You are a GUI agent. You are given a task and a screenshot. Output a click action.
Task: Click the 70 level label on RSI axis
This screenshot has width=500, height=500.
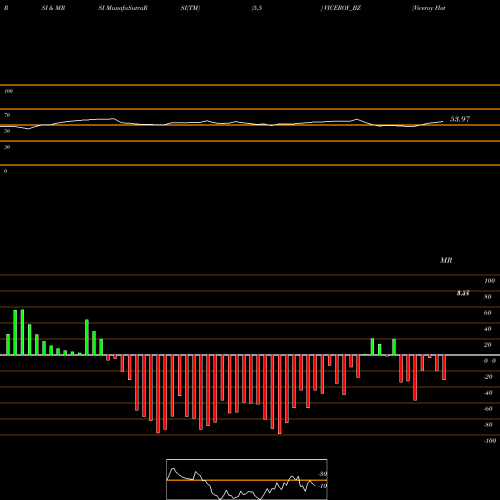[x=7, y=115]
